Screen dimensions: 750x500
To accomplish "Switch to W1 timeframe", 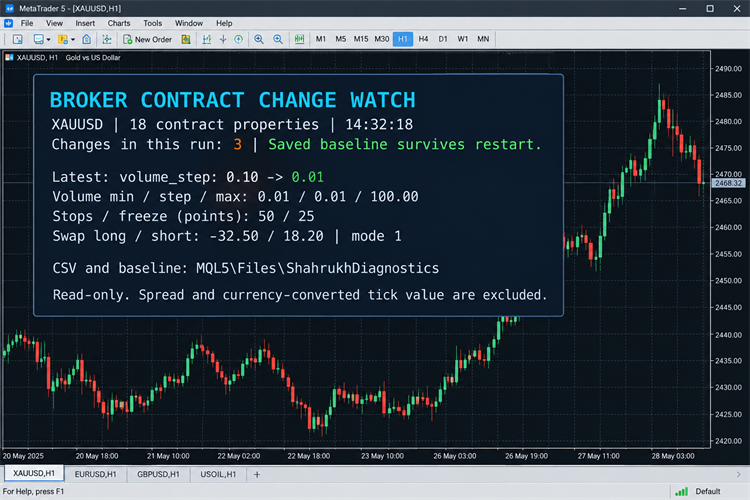I will [463, 39].
